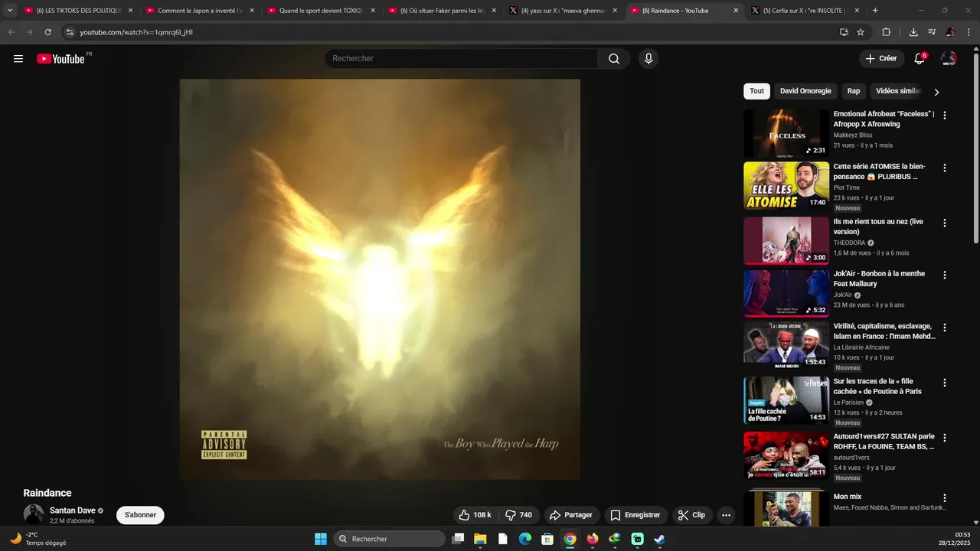
Task: Go back with the browser back arrow
Action: [x=11, y=32]
